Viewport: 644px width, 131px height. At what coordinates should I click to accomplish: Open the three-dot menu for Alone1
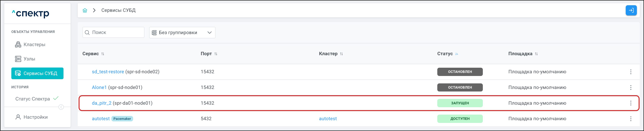pos(631,88)
